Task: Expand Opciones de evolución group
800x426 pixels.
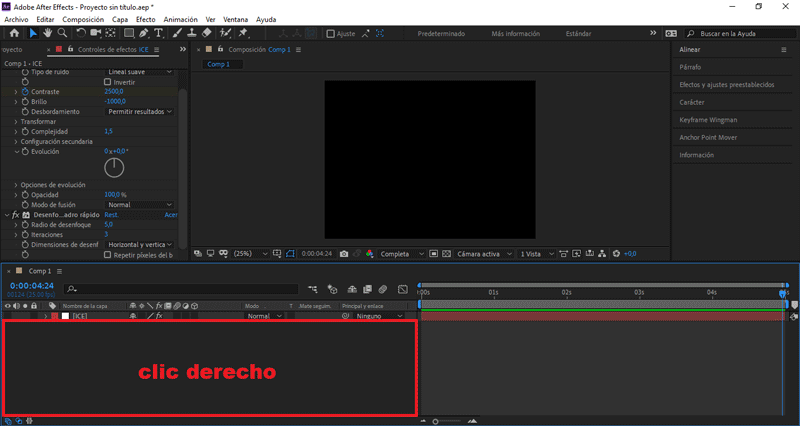Action: click(x=16, y=185)
